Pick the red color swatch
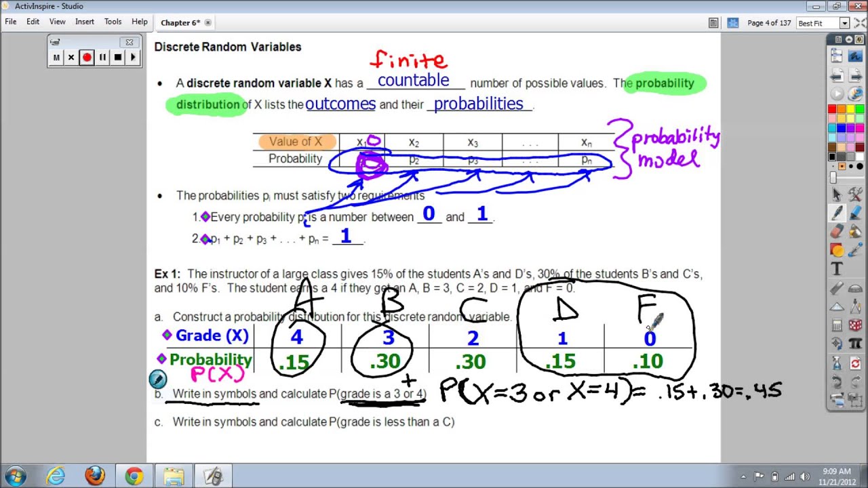 click(x=832, y=108)
